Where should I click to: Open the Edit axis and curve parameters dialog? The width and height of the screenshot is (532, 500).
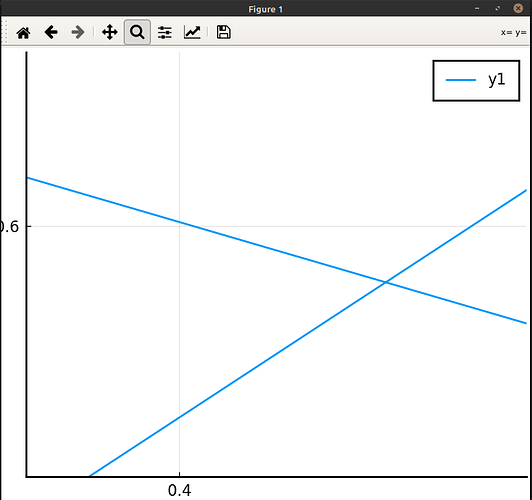coord(192,32)
